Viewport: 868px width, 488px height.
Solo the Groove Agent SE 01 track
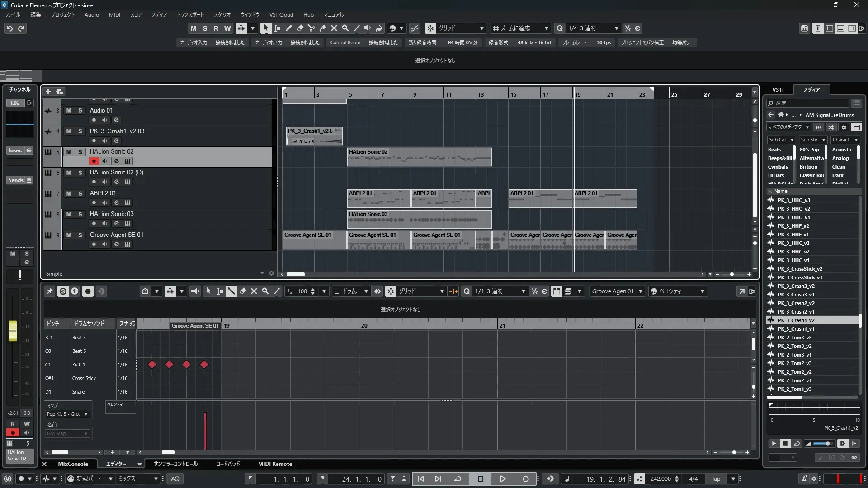click(x=80, y=235)
